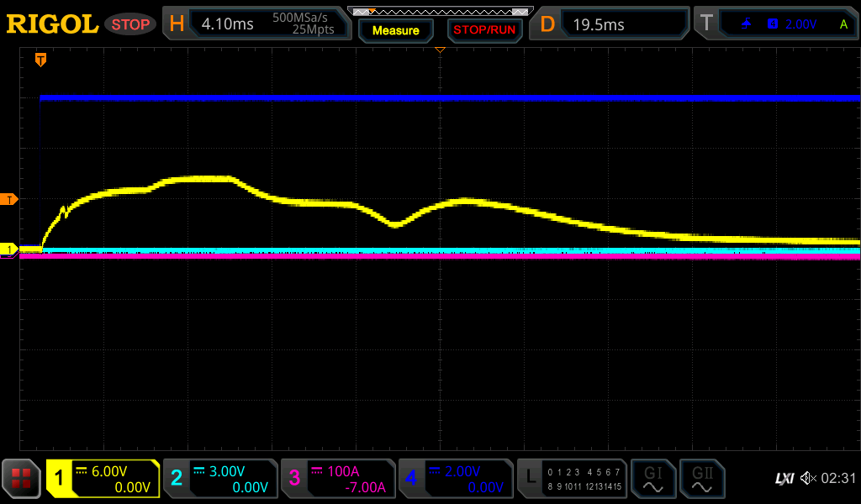Open the delay D 19.5ms settings
Image resolution: width=861 pixels, height=504 pixels.
tap(611, 24)
